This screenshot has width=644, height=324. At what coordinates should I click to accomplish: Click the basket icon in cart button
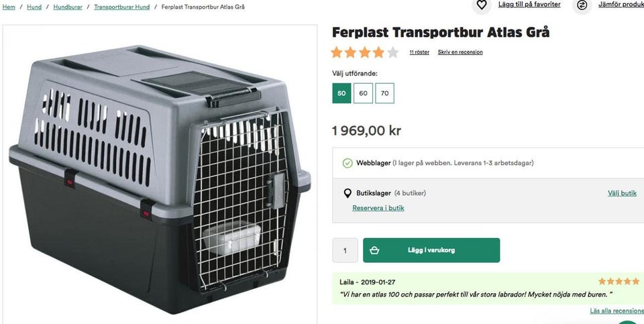[374, 250]
